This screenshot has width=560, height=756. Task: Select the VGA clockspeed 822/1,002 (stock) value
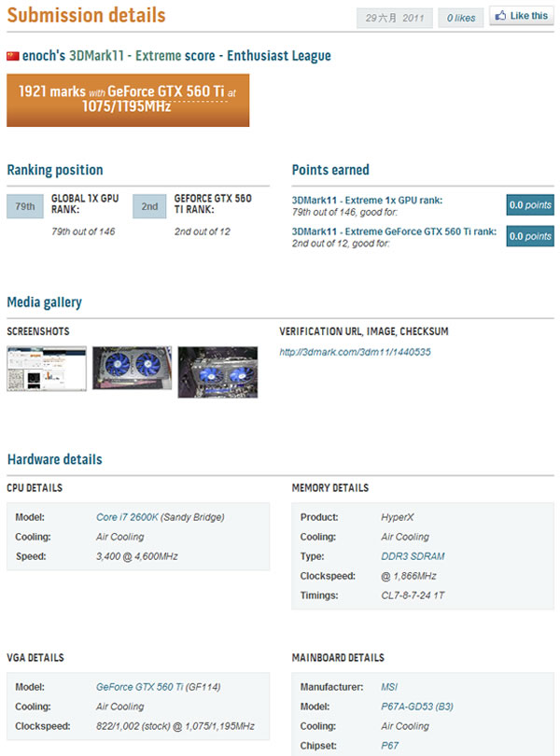(175, 725)
